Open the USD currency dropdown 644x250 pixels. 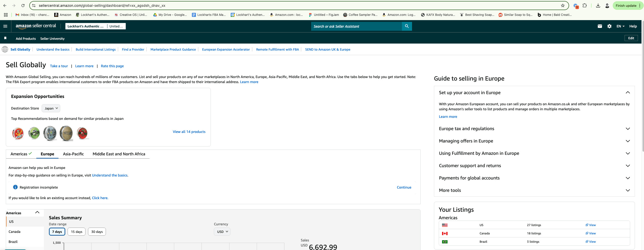point(222,232)
